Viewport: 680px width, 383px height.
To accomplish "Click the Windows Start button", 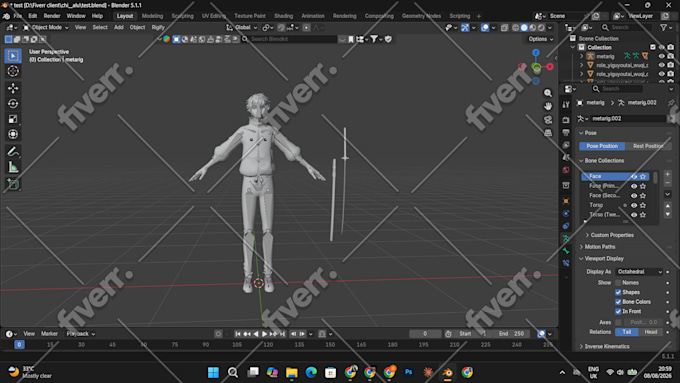I will point(213,372).
